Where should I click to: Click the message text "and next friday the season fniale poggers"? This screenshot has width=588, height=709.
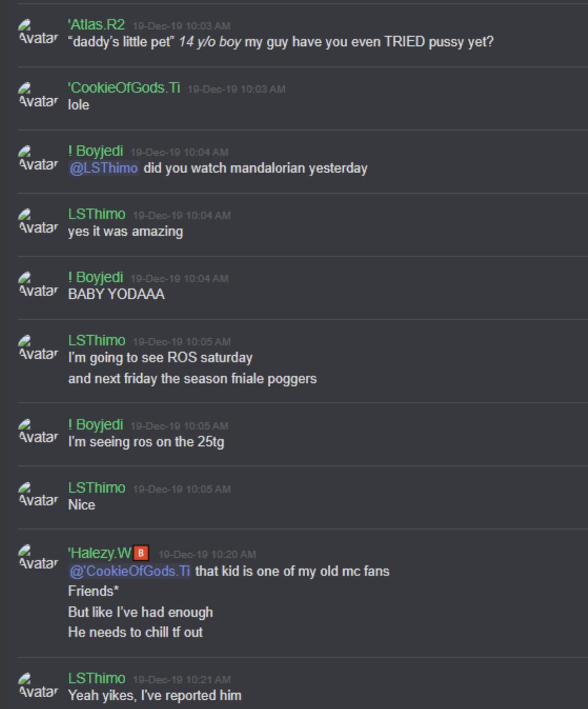(x=192, y=378)
